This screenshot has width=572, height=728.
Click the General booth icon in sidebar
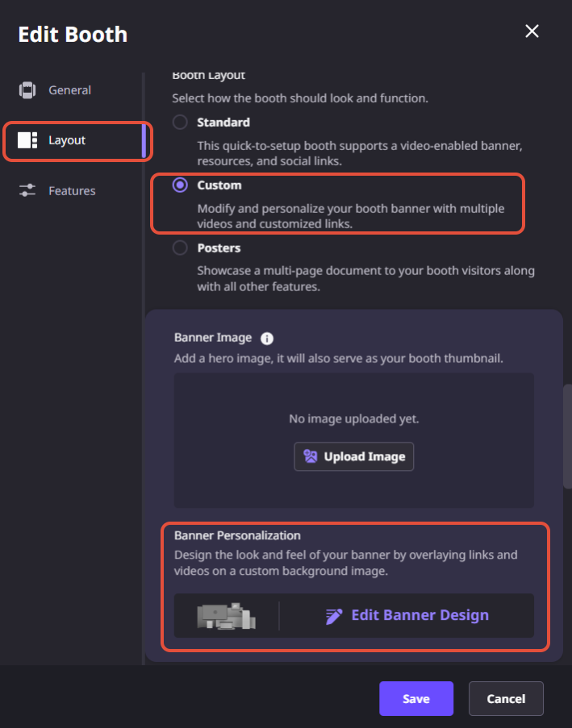27,90
